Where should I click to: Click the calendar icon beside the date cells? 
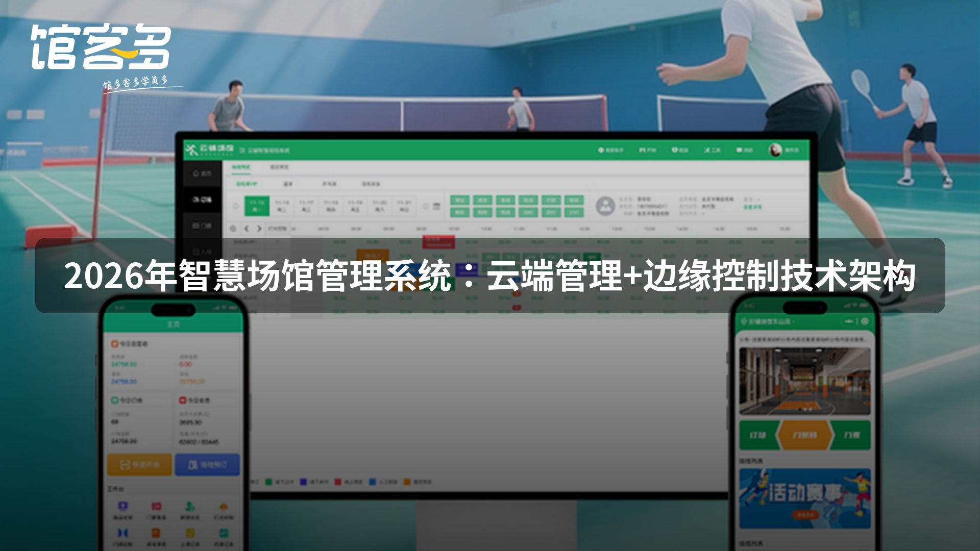coord(436,206)
